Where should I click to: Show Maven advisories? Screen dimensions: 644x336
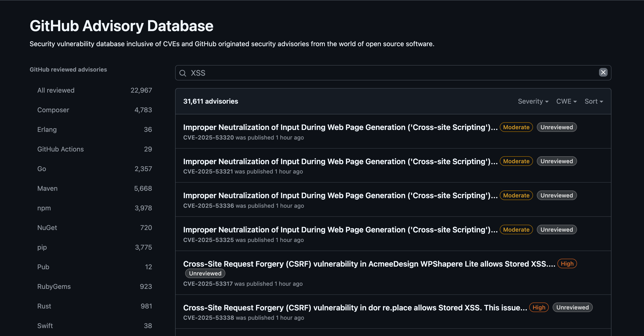47,188
